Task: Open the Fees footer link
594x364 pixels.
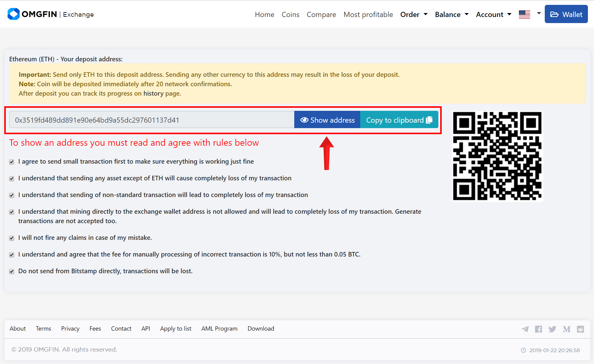Action: [95, 328]
